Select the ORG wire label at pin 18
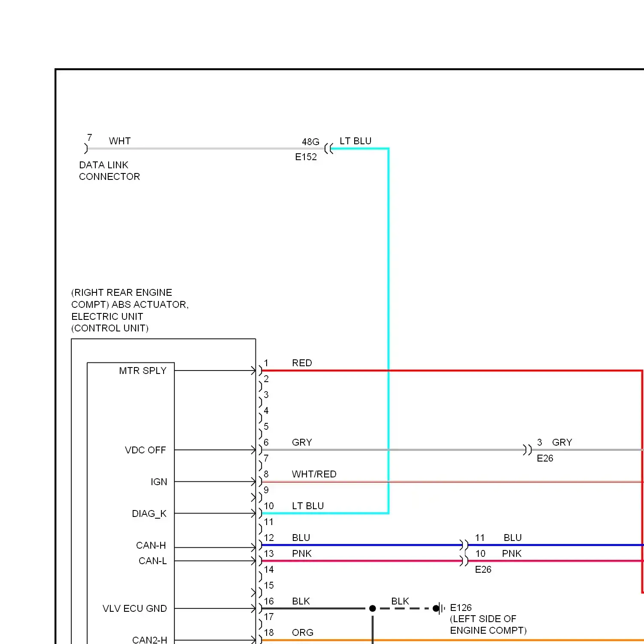This screenshot has height=644, width=644. tap(303, 633)
